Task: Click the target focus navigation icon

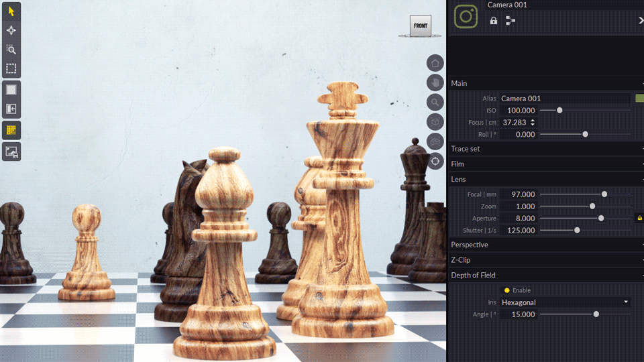Action: 435,161
